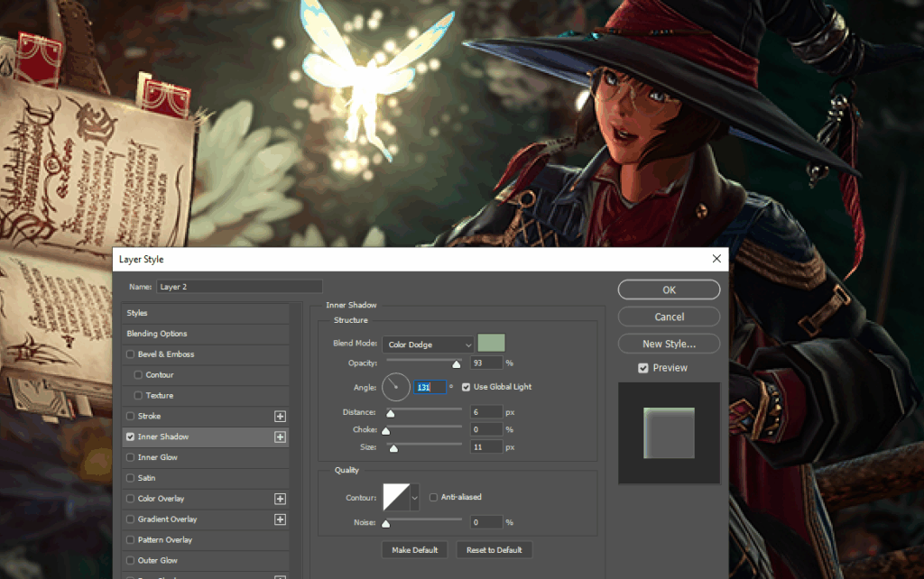Select Outer Glow in the effects list
This screenshot has height=579, width=924.
[x=159, y=561]
